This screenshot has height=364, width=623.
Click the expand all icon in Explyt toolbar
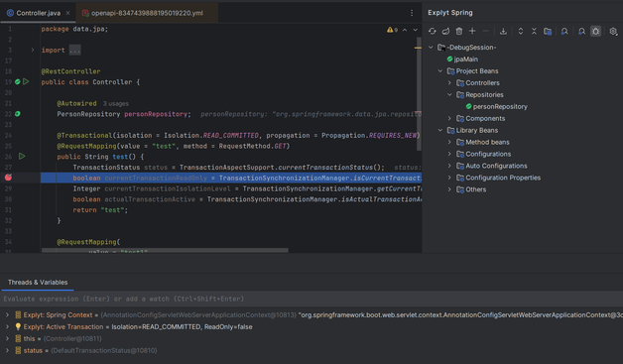521,31
